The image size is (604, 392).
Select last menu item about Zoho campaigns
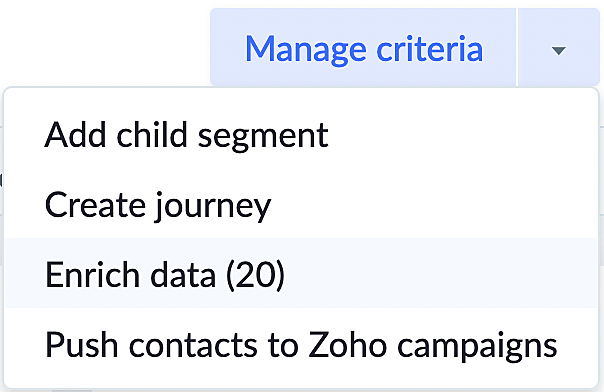tap(301, 344)
